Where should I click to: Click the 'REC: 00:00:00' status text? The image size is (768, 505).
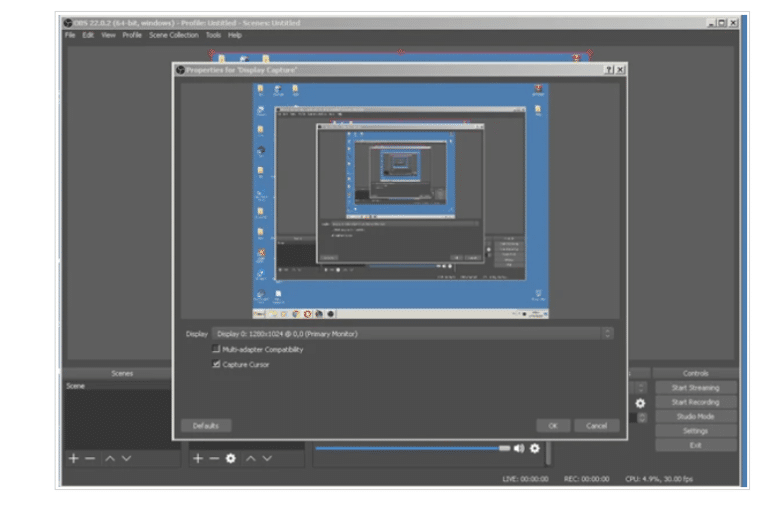click(587, 479)
